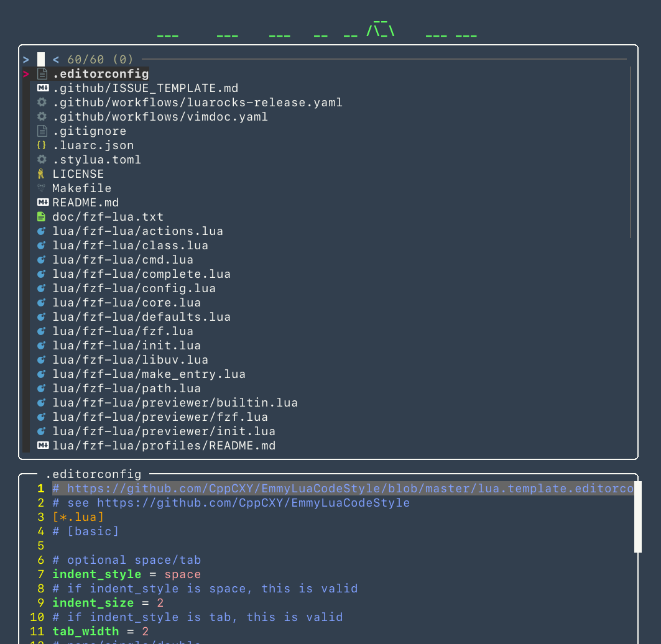This screenshot has height=644, width=661.
Task: Click the Makefile icon next to Makefile
Action: click(x=42, y=188)
